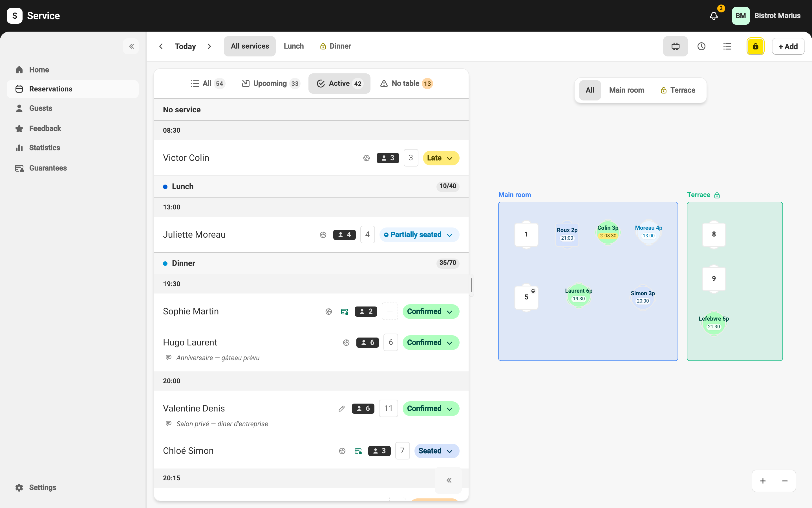Click Hugo Laurent's note comment icon

pyautogui.click(x=169, y=358)
